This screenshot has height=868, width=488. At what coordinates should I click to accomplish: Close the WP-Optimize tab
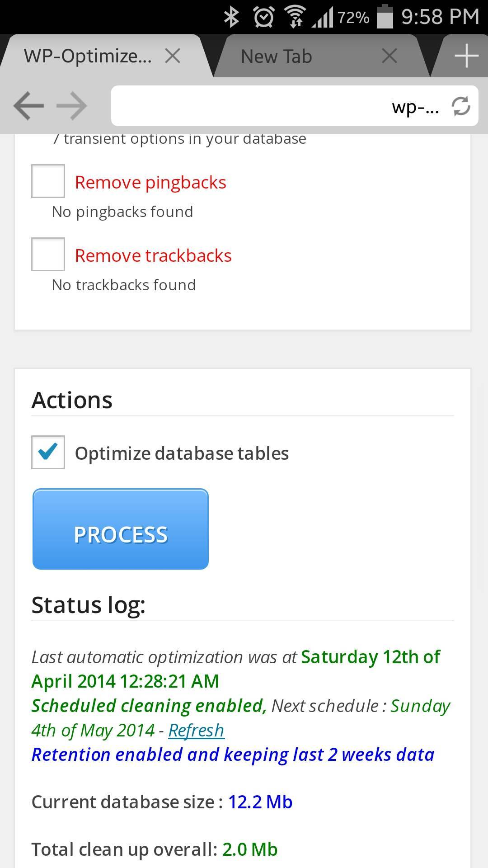pyautogui.click(x=173, y=56)
